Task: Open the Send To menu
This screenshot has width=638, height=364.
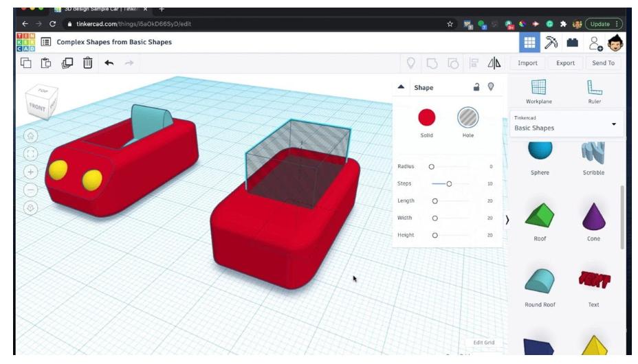Action: 603,63
